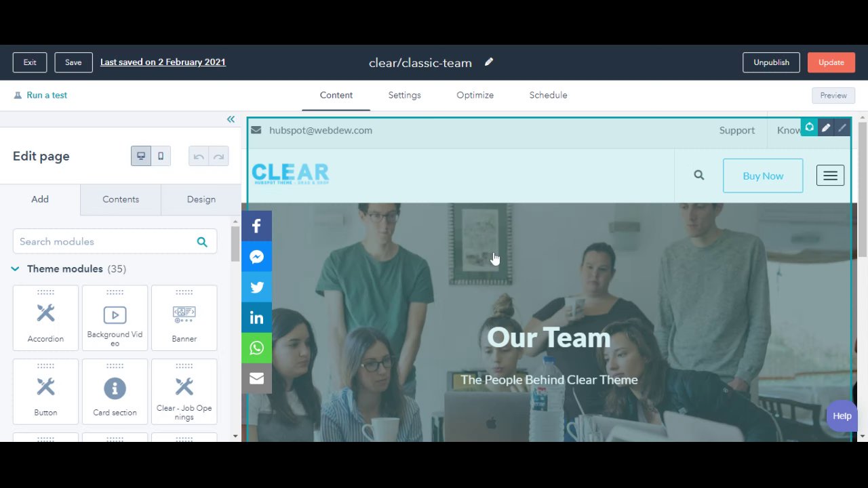The width and height of the screenshot is (868, 488).
Task: Open the Schedule tab
Action: point(548,95)
